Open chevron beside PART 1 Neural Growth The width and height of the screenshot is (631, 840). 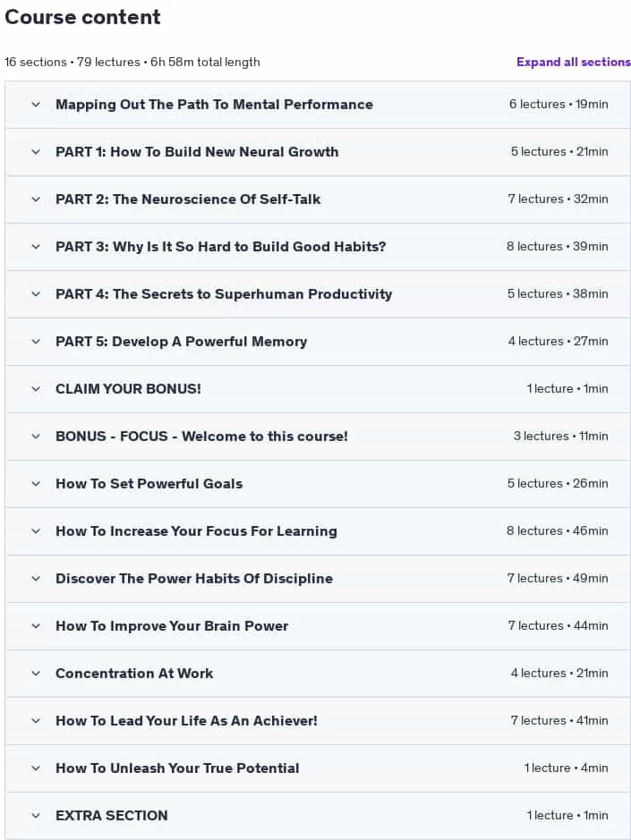(x=36, y=152)
